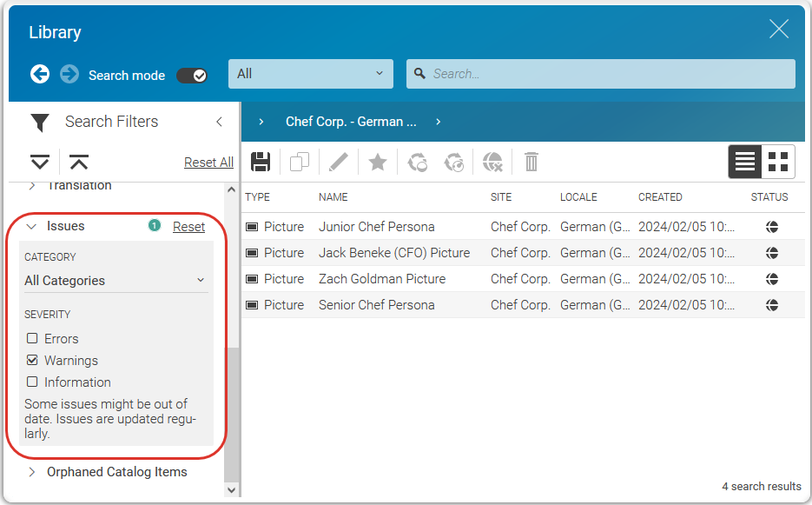812x505 pixels.
Task: Open the All content type dropdown
Action: point(310,74)
